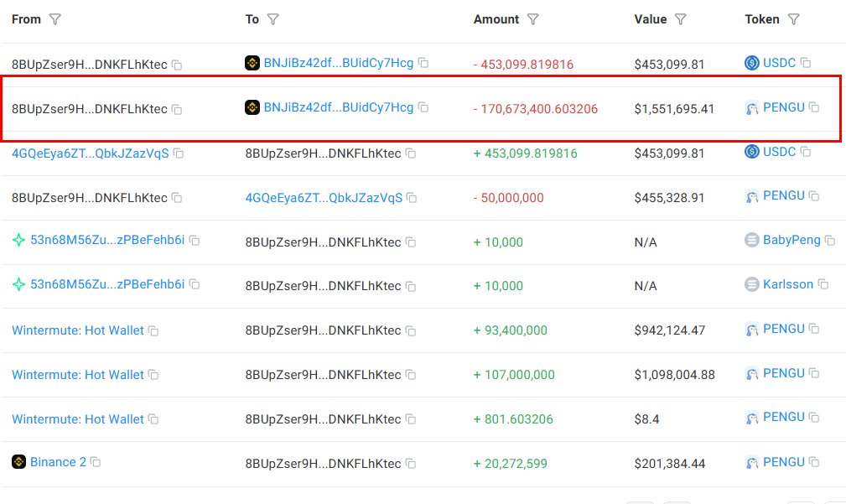The height and width of the screenshot is (504, 846).
Task: Copy the 4GQeEya6ZT sender address
Action: coord(179,153)
